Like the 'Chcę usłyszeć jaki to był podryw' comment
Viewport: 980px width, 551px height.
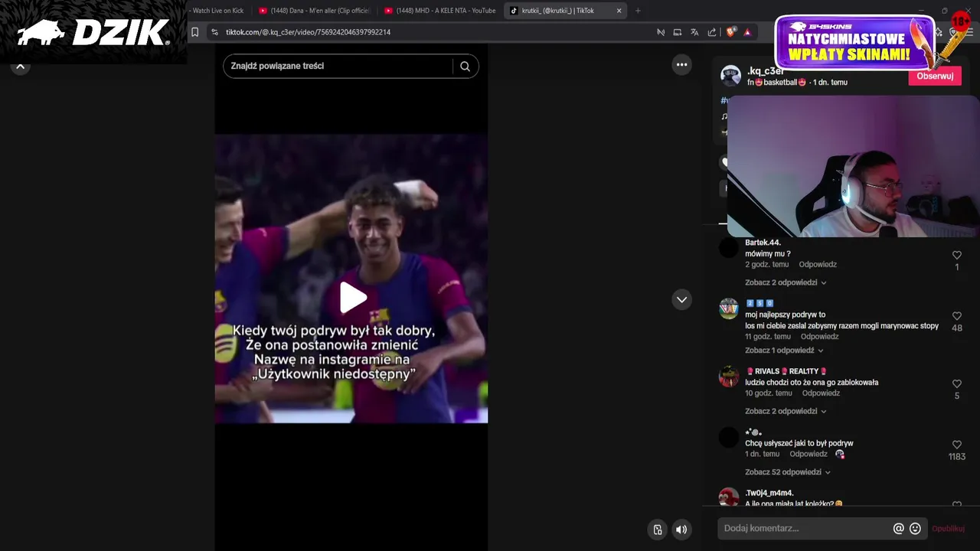pos(956,445)
